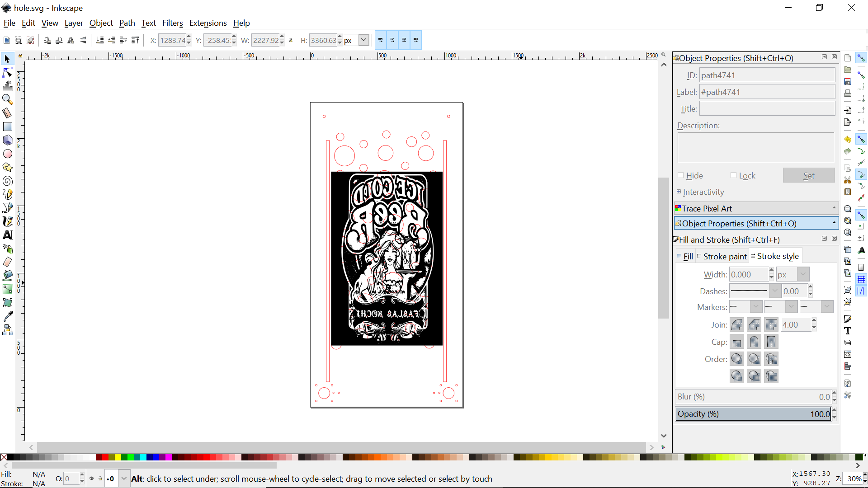Select the Zoom tool in toolbox
868x488 pixels.
coord(8,99)
